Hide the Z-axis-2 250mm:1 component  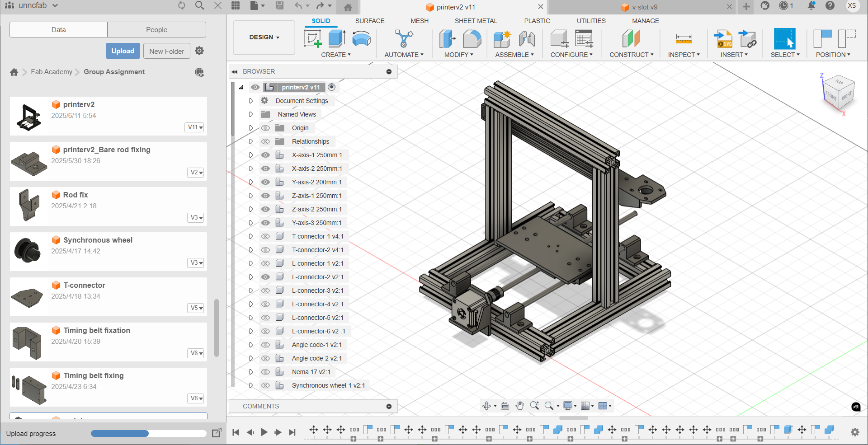click(266, 209)
